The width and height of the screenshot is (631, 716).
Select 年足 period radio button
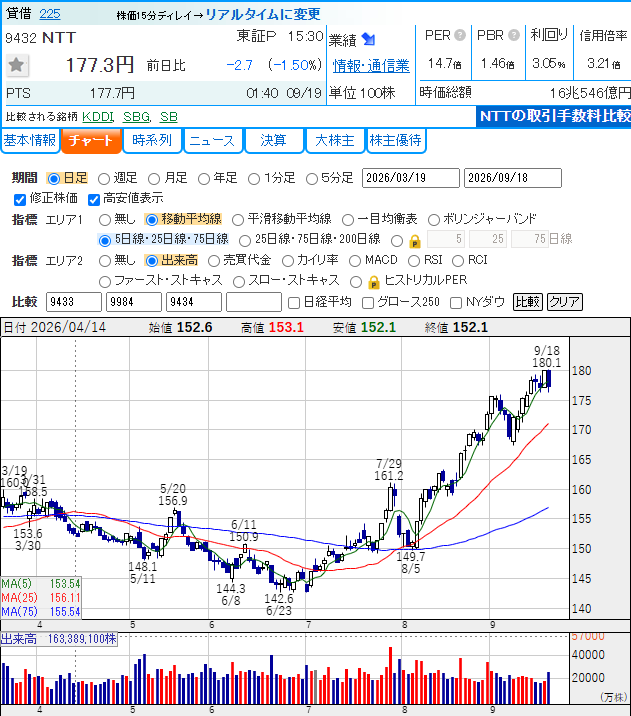pos(204,179)
